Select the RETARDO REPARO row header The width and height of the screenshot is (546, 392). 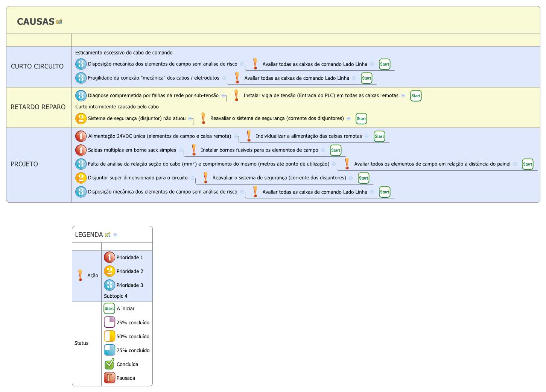pos(38,107)
